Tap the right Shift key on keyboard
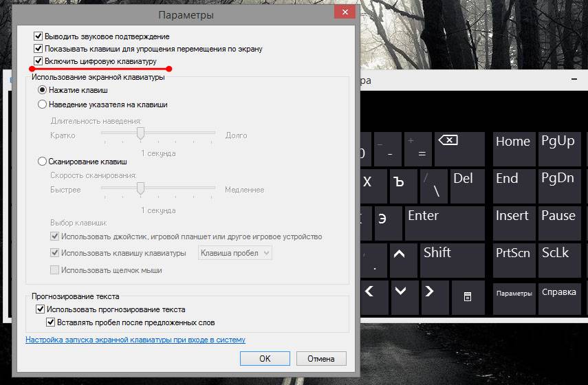This screenshot has width=588, height=385. click(x=453, y=260)
